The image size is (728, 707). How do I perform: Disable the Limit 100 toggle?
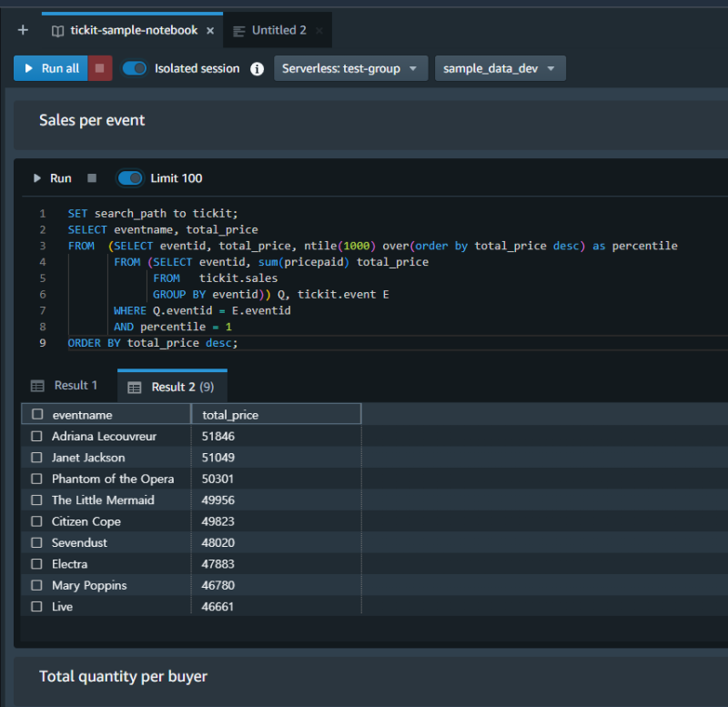(129, 178)
